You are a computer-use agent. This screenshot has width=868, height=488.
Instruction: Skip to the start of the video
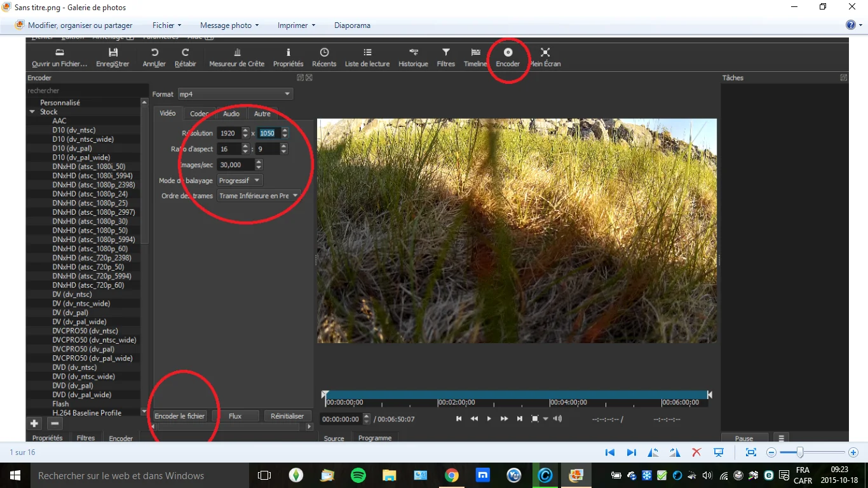pyautogui.click(x=459, y=419)
